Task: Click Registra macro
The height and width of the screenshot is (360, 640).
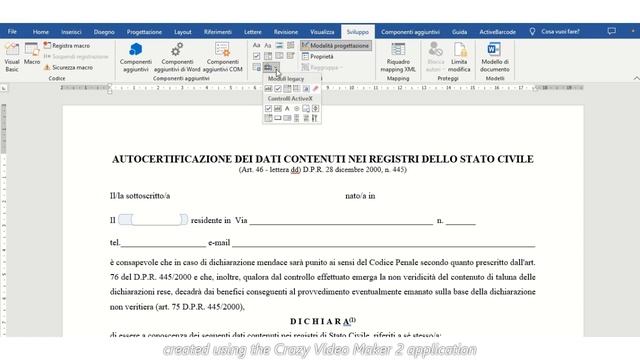Action: click(x=67, y=45)
